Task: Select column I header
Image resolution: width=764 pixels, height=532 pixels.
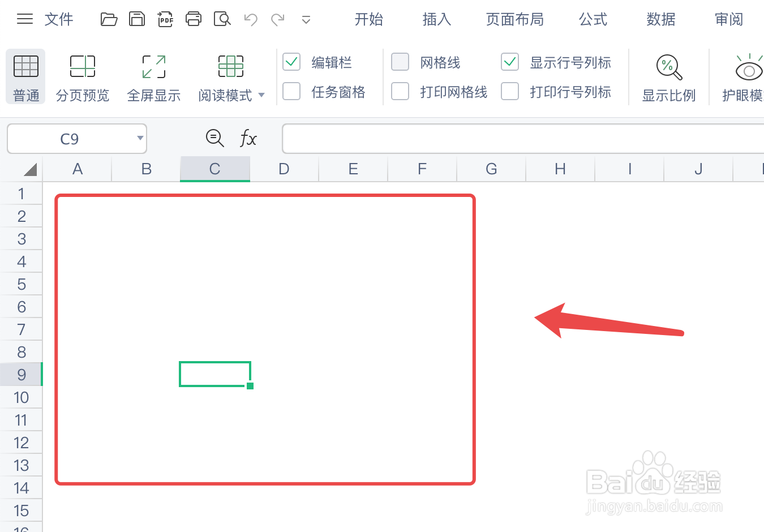Action: (x=629, y=169)
